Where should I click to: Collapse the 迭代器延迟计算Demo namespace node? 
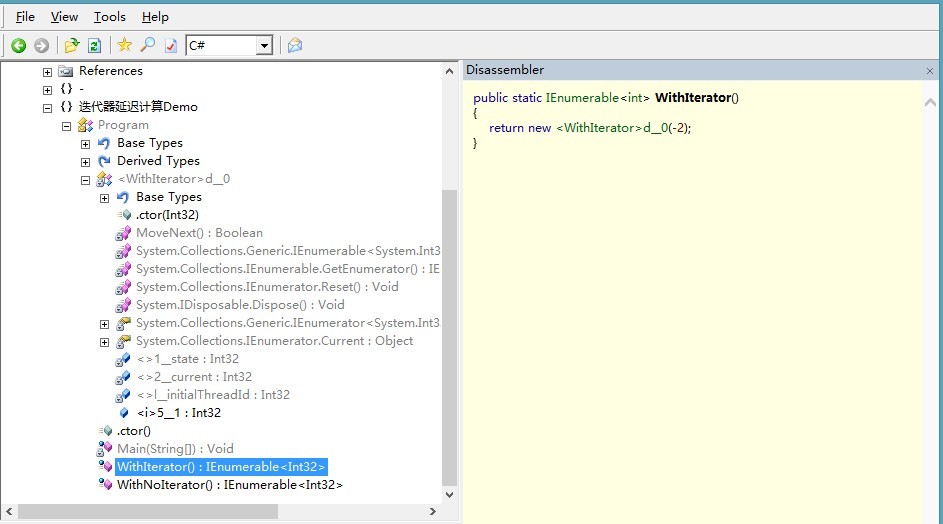click(x=48, y=108)
